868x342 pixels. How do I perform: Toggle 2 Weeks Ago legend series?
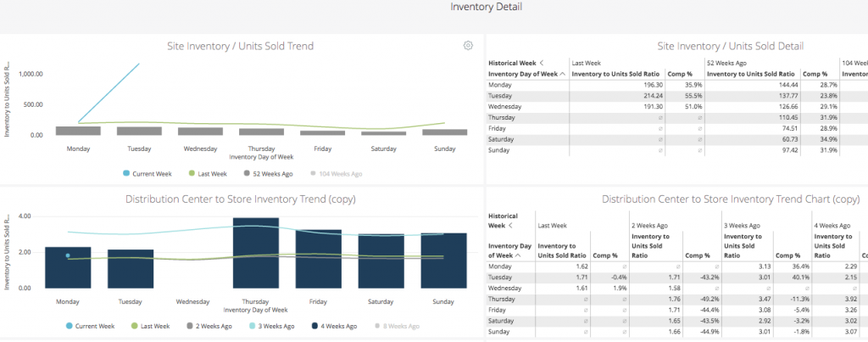(209, 326)
